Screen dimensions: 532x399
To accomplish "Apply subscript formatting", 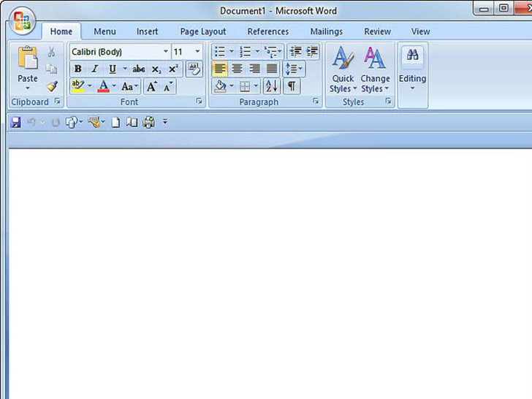I will pyautogui.click(x=156, y=69).
